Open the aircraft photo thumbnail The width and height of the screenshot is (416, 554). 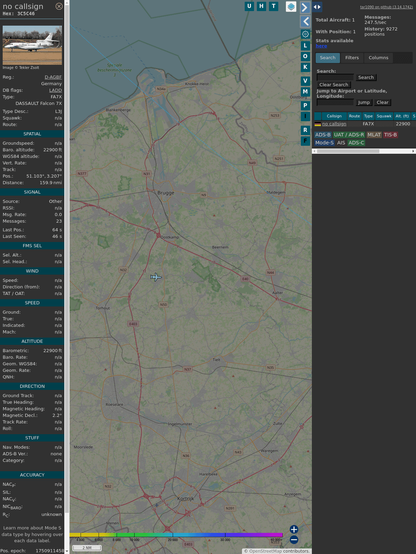(x=32, y=45)
